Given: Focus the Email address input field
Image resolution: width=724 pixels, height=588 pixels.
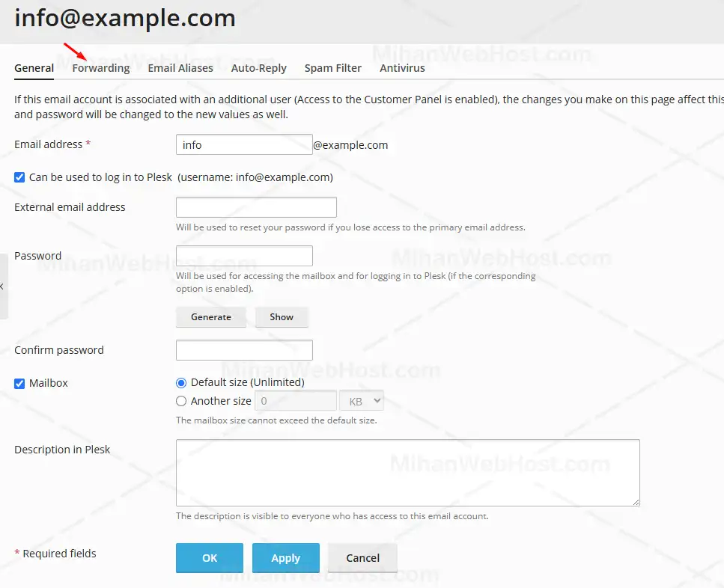Looking at the screenshot, I should [243, 144].
